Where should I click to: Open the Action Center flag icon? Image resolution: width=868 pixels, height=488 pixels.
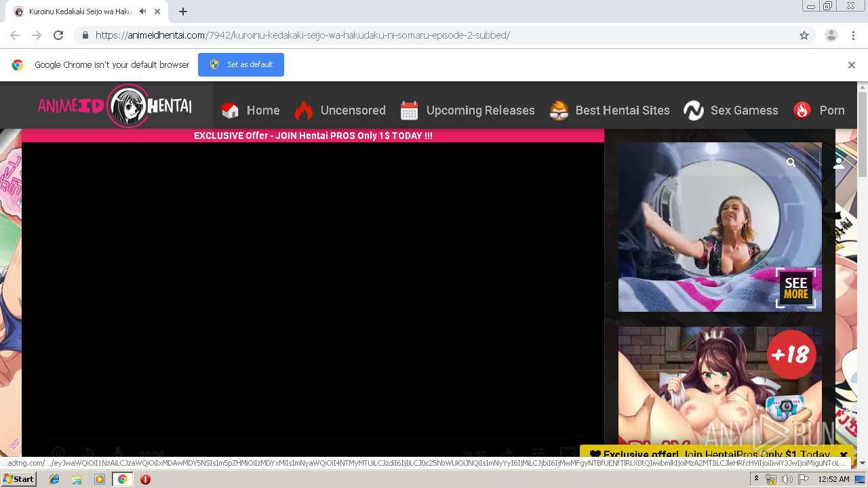(x=803, y=479)
